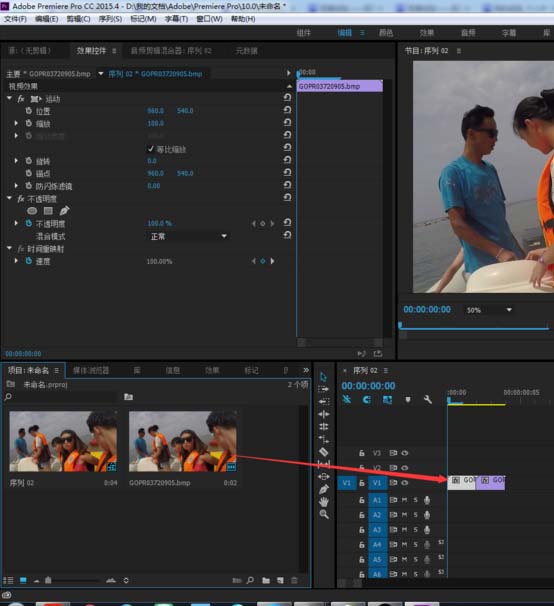The width and height of the screenshot is (554, 606).
Task: Select the Slide tool
Action: click(324, 477)
